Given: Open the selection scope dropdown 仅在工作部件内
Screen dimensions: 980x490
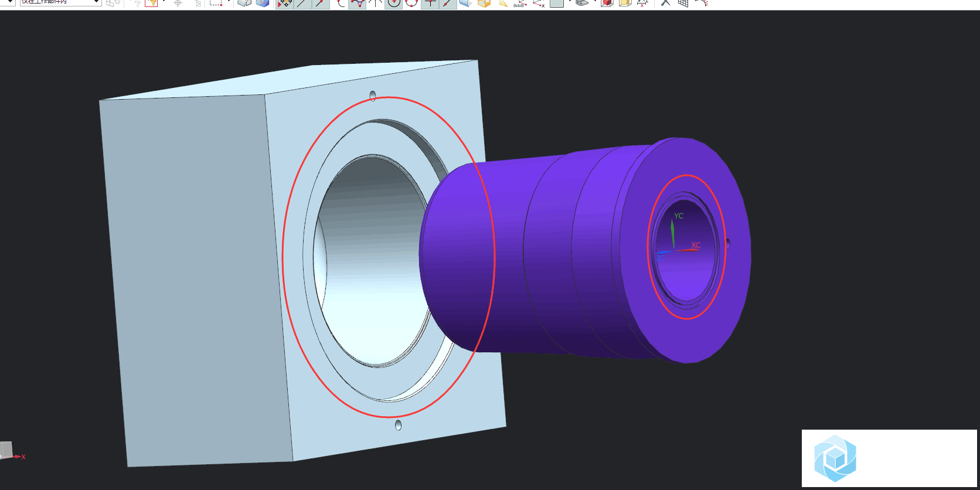Looking at the screenshot, I should point(60,2).
